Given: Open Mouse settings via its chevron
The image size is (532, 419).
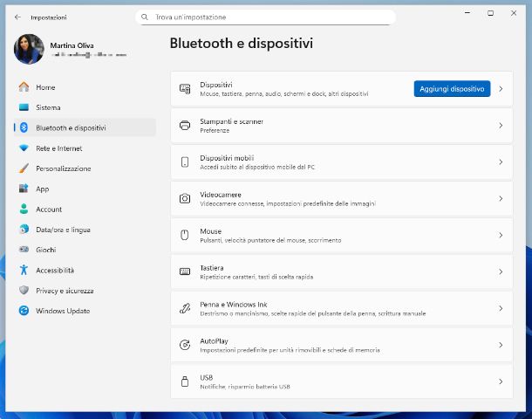Looking at the screenshot, I should 501,236.
